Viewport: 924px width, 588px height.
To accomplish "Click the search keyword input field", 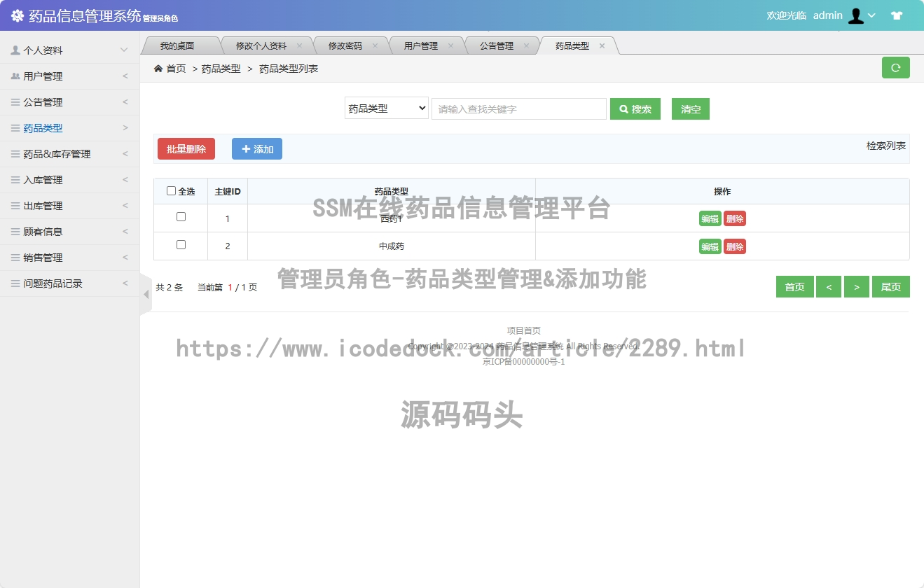I will click(x=519, y=108).
